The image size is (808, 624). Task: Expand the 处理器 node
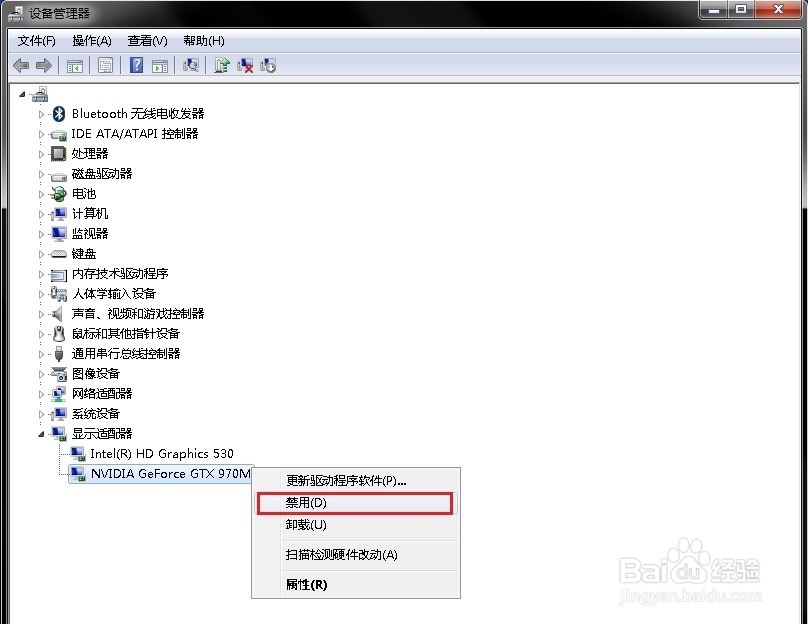(x=41, y=154)
